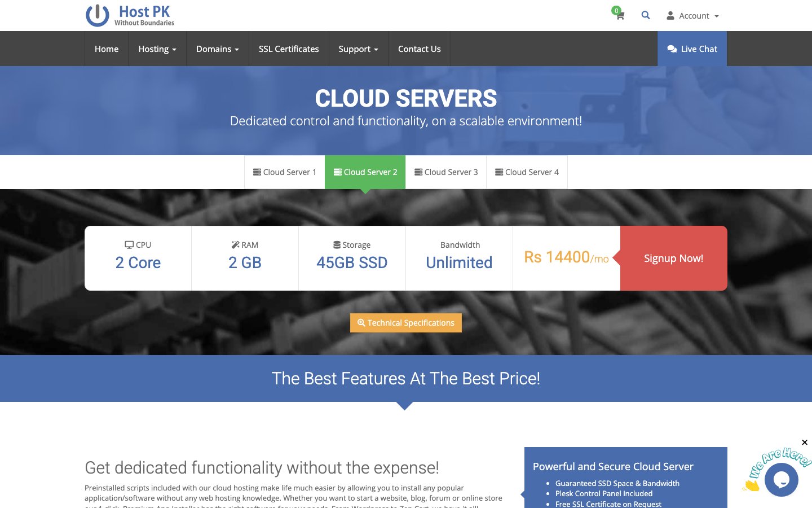The height and width of the screenshot is (508, 812).
Task: Select the Cloud Server 4 tab
Action: 527,172
